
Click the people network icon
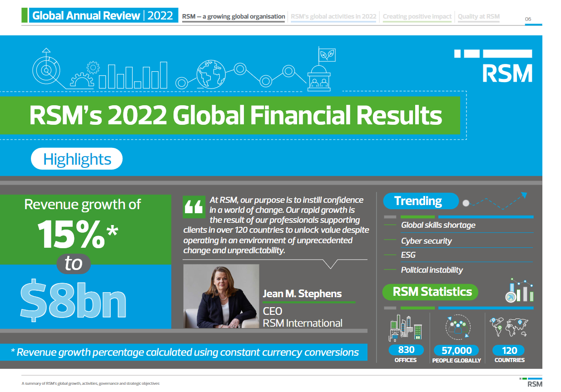coord(457,328)
